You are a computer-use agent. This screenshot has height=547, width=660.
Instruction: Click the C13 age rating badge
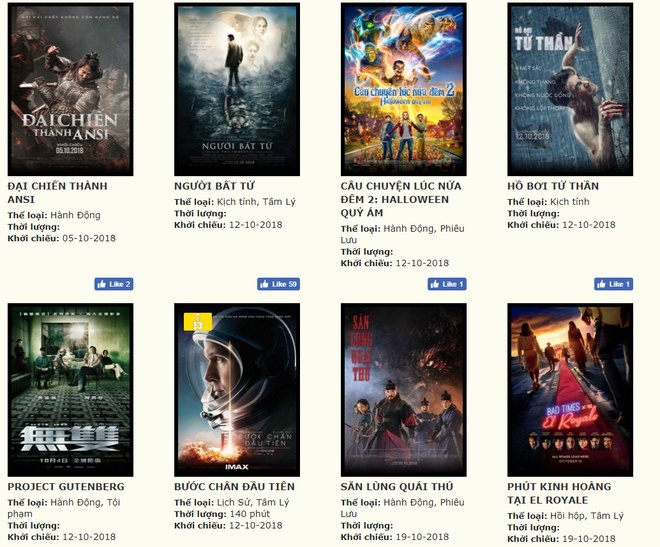point(197,322)
